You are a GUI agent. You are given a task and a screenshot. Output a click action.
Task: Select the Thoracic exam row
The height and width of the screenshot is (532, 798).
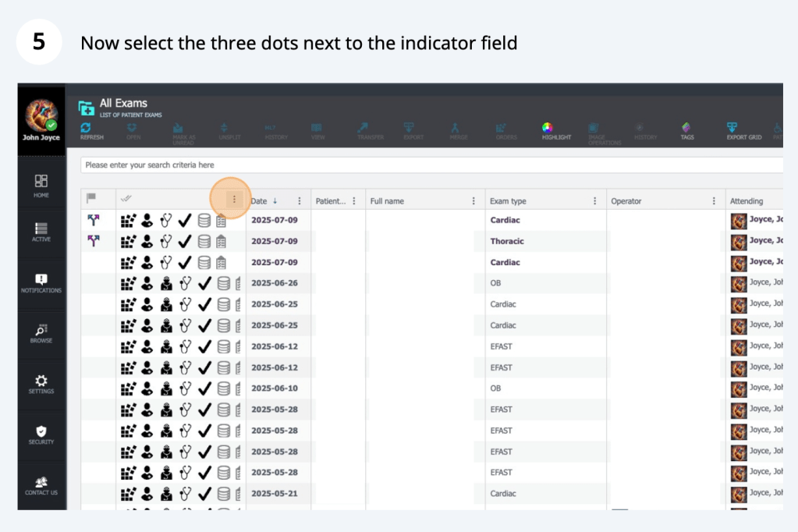(x=507, y=241)
